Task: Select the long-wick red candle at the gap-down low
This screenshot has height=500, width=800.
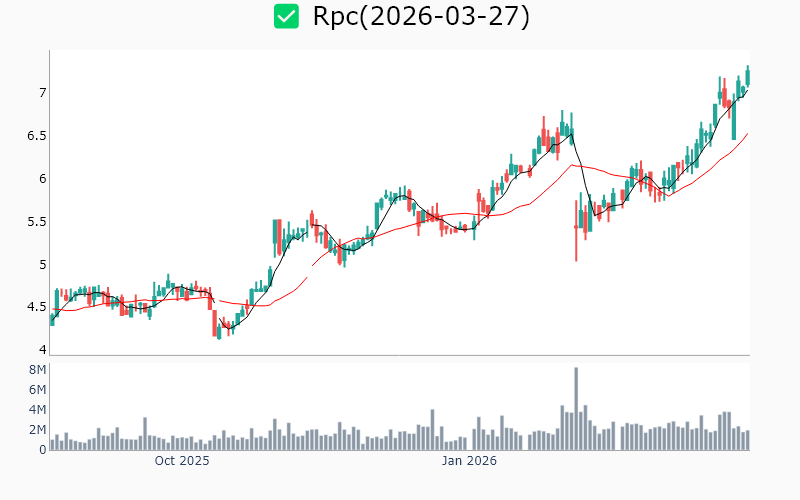Action: tap(576, 228)
